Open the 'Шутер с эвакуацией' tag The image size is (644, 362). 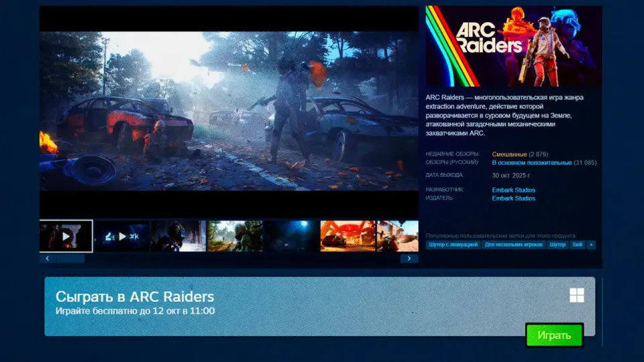point(453,245)
